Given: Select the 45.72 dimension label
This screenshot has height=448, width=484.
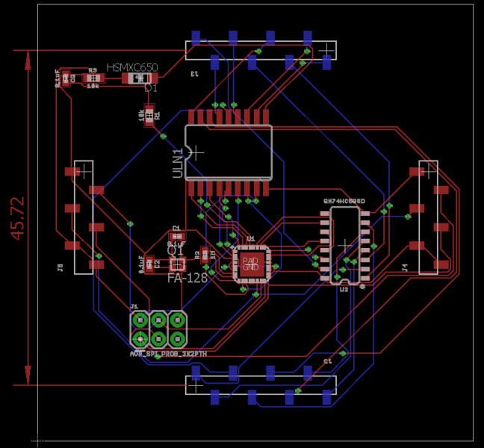Looking at the screenshot, I should click(16, 218).
